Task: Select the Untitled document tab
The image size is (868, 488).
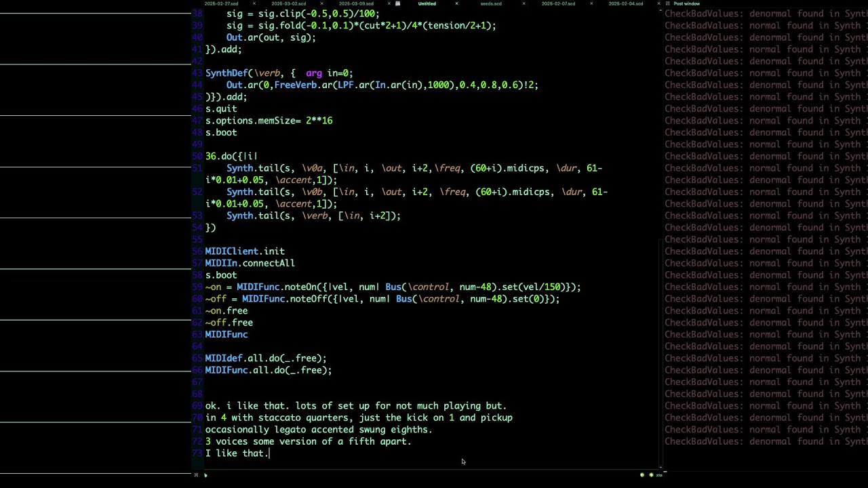Action: [427, 3]
